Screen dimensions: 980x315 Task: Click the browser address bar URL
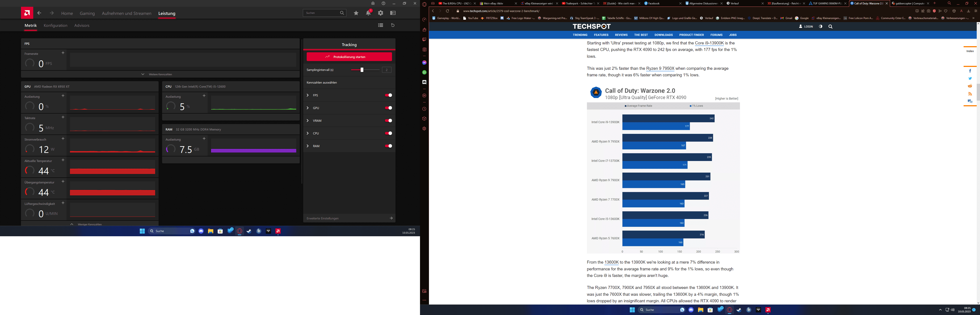point(501,11)
